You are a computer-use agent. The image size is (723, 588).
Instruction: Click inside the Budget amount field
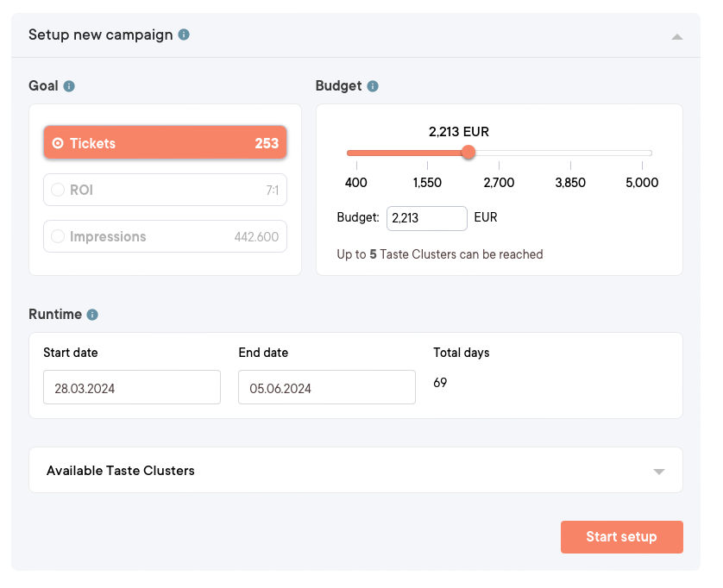pos(426,218)
